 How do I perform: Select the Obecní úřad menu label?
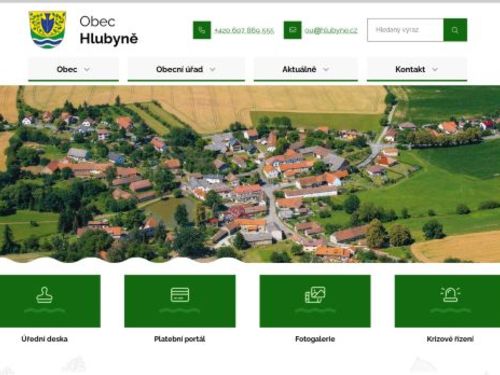(x=179, y=69)
